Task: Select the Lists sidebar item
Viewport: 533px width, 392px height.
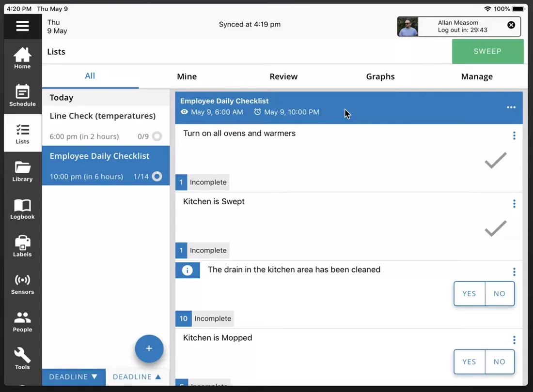Action: pos(22,133)
